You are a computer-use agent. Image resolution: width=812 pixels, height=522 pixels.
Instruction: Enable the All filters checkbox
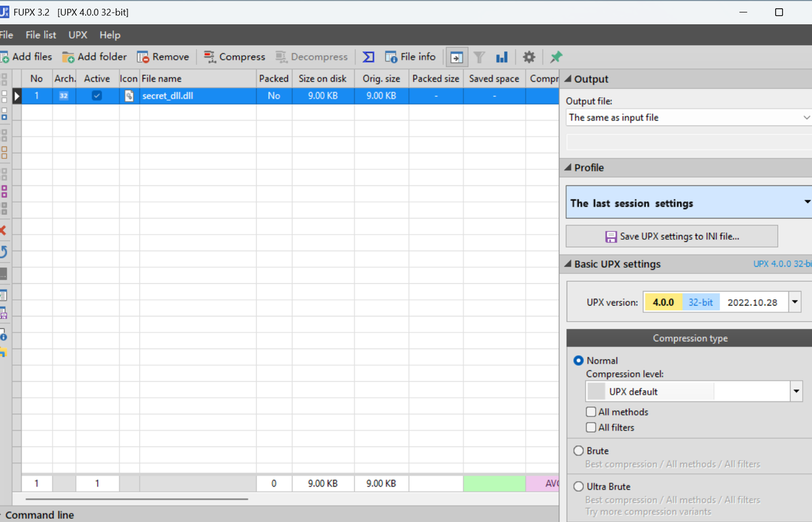pyautogui.click(x=591, y=427)
